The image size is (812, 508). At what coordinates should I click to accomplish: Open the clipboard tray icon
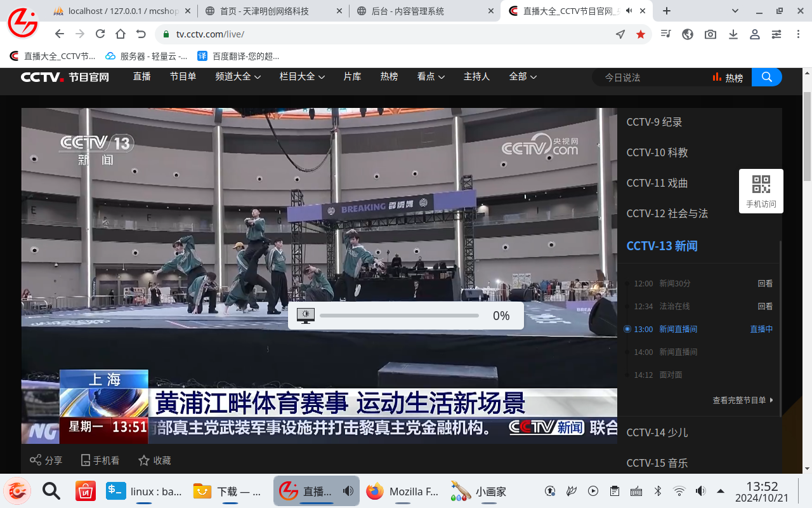tap(614, 491)
